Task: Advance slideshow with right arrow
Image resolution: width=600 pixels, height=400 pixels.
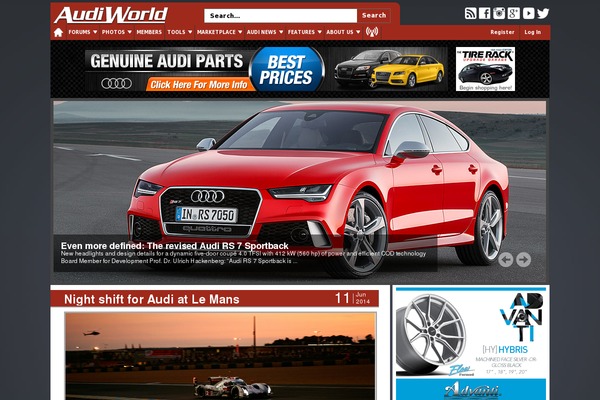Action: click(523, 260)
